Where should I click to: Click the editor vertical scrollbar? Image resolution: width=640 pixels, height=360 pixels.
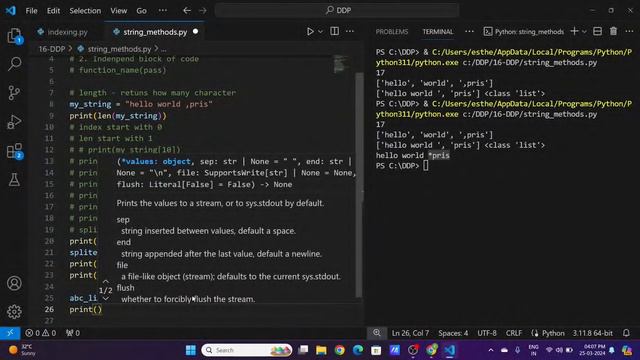[359, 184]
